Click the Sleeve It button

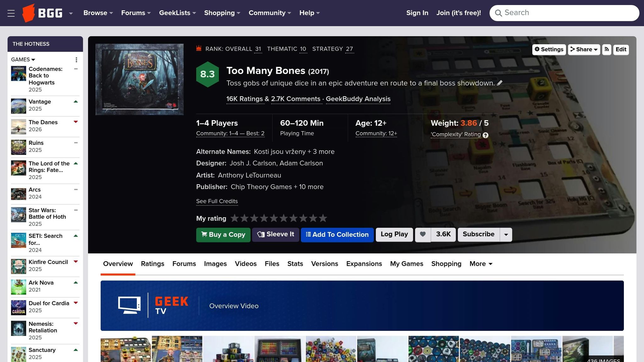pyautogui.click(x=275, y=234)
